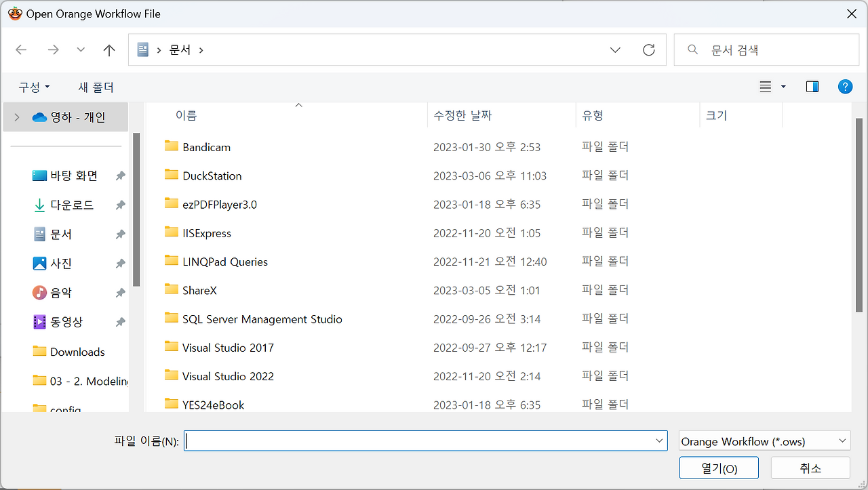Cancel with the 취소 button
The height and width of the screenshot is (490, 868).
click(810, 468)
